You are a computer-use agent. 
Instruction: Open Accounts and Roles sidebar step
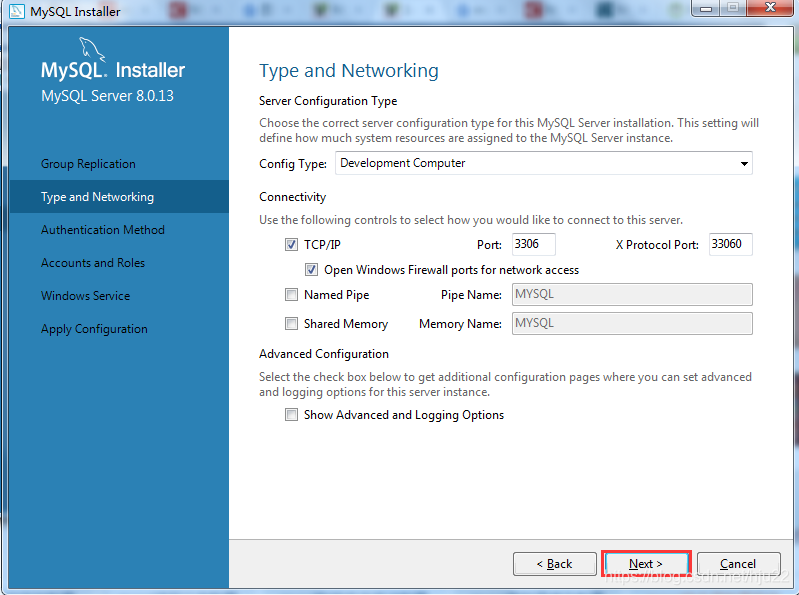(x=93, y=263)
